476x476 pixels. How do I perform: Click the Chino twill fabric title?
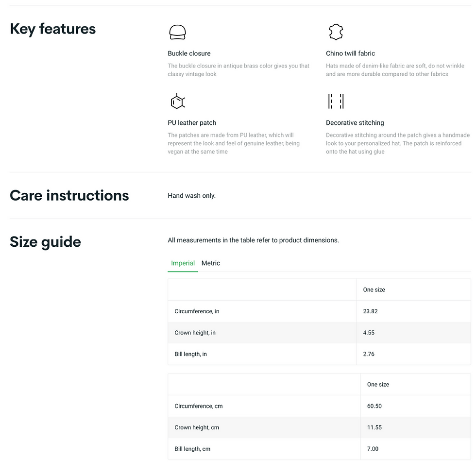[350, 53]
